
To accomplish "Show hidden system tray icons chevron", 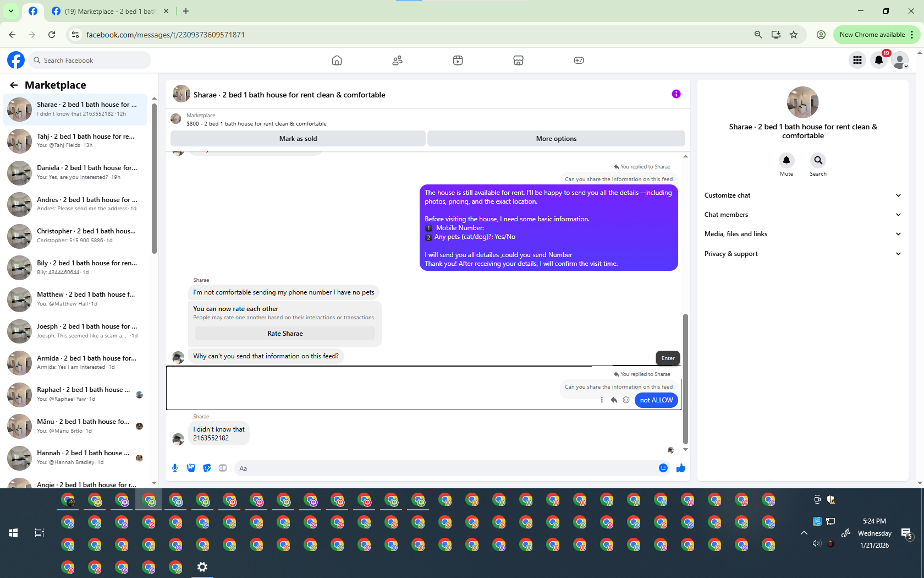I will pos(804,533).
